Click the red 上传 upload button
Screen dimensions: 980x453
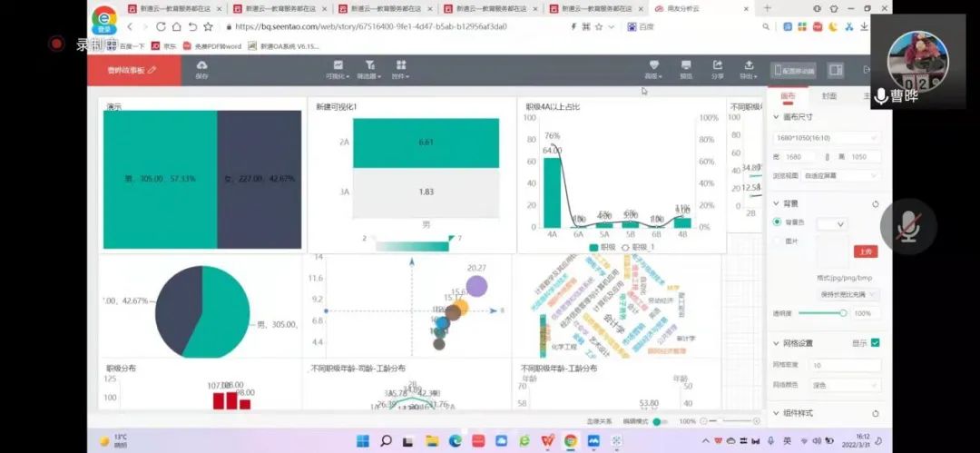coord(866,251)
